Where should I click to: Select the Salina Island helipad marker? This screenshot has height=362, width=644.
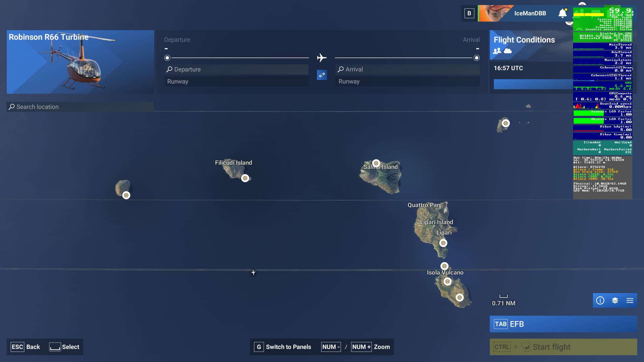[x=376, y=163]
